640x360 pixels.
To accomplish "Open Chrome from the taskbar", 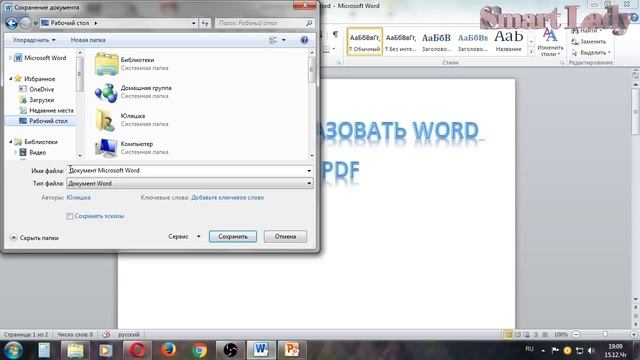I will point(199,350).
